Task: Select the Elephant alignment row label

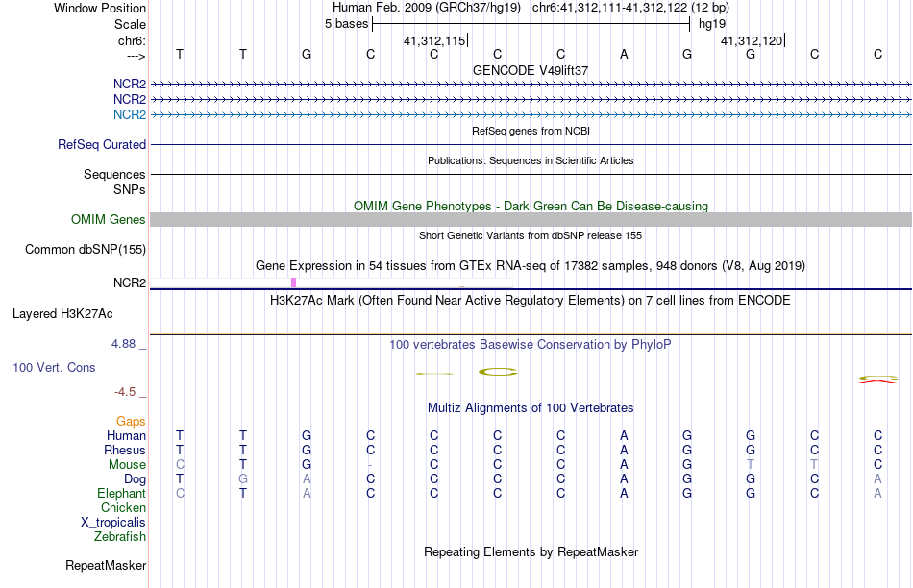Action: 121,493
